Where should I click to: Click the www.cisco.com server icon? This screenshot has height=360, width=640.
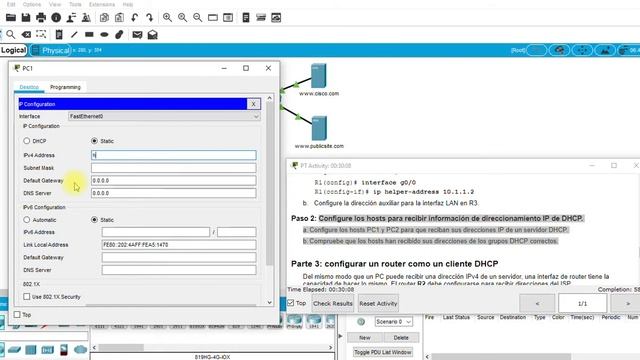[318, 76]
